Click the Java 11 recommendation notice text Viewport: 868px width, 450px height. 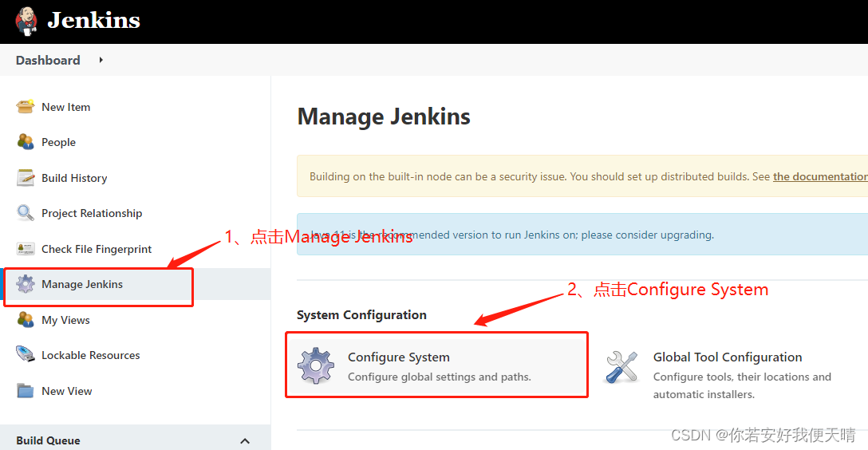512,235
